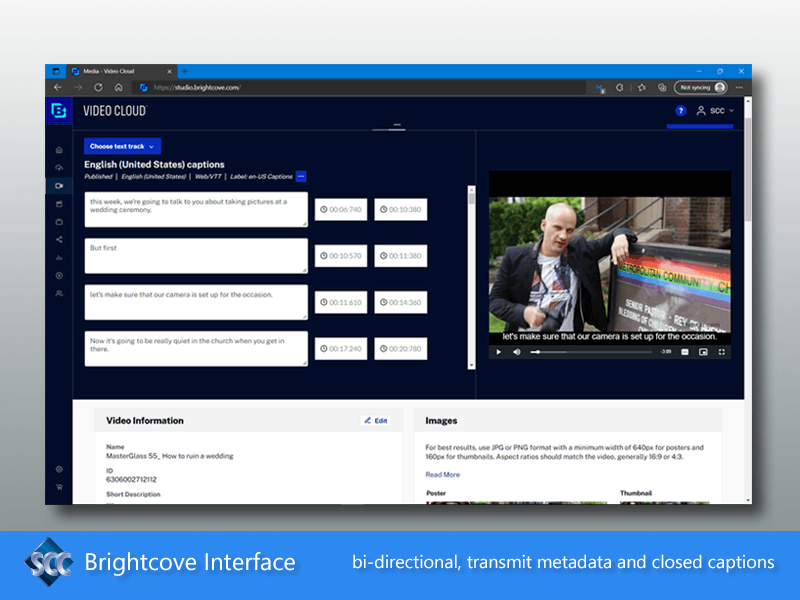
Task: Click end time 00:10:380 field
Action: 401,210
